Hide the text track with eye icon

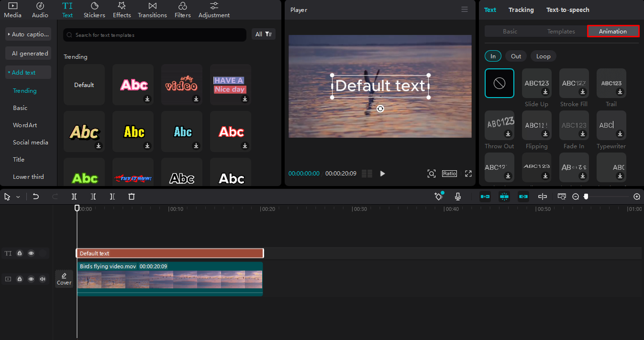[31, 253]
